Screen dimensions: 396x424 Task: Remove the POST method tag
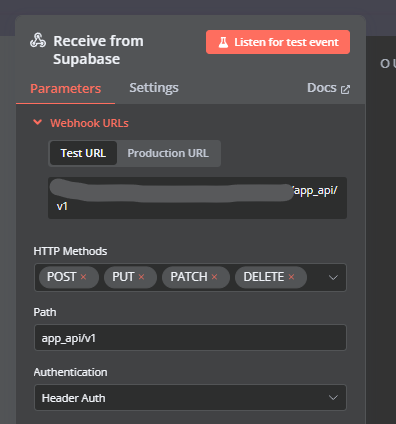(x=83, y=277)
